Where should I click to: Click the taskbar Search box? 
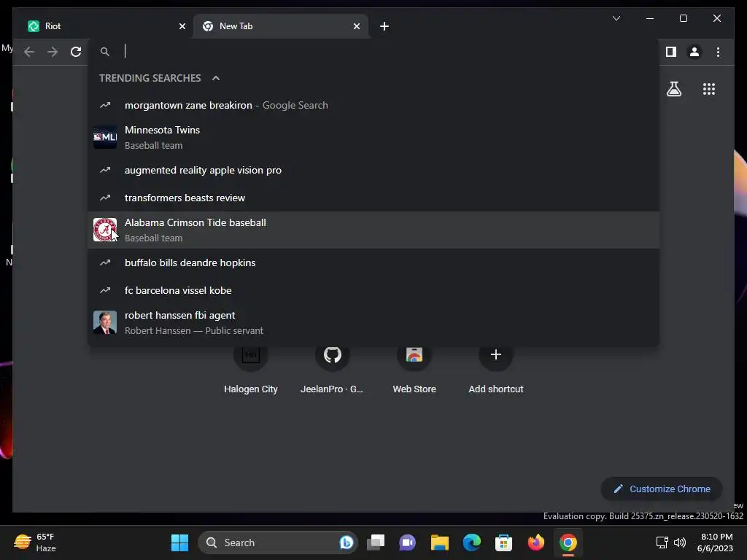pyautogui.click(x=277, y=542)
